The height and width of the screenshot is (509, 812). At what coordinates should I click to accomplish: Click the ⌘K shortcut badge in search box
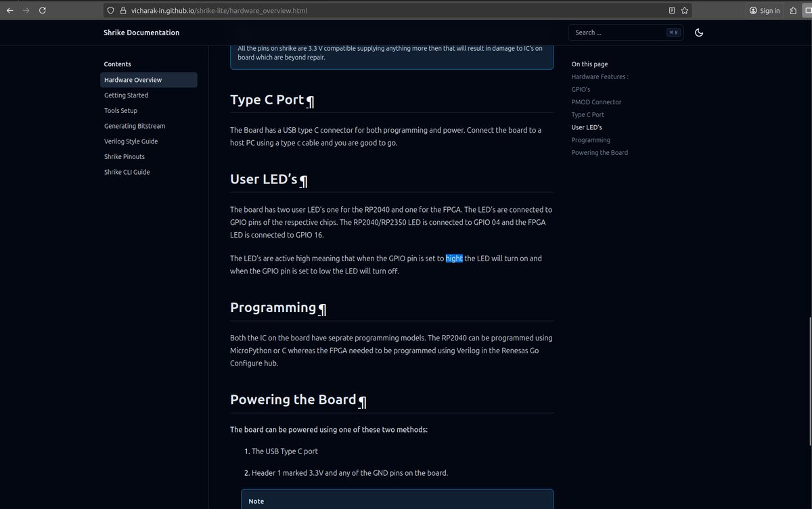tap(673, 32)
